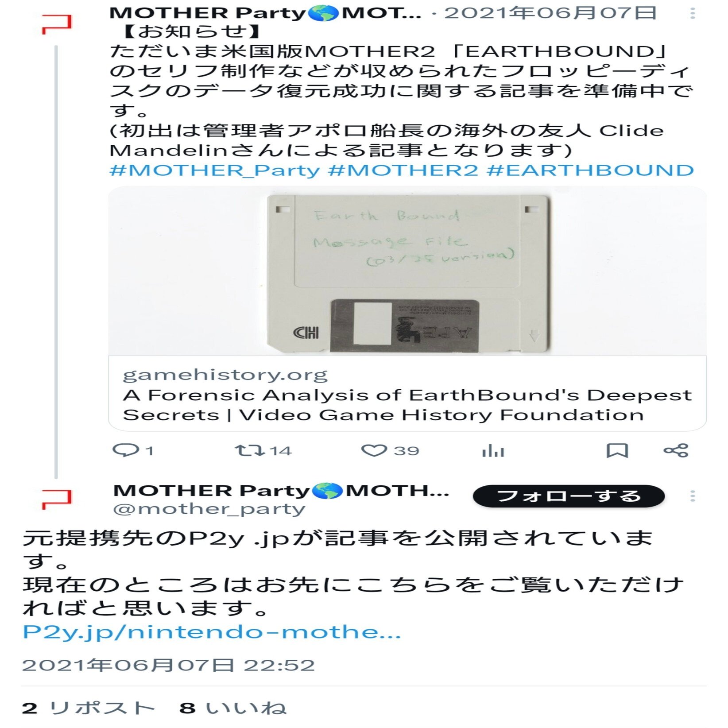Open the @mother_party handle
Image resolution: width=728 pixels, height=728 pixels.
point(209,509)
